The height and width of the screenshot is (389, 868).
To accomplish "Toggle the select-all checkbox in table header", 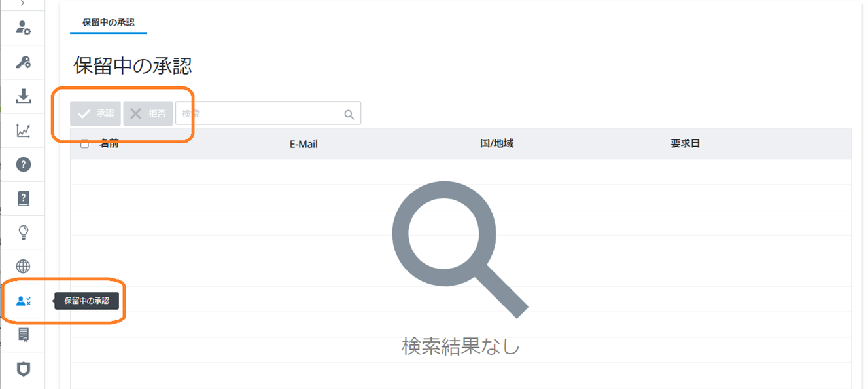I will click(84, 144).
